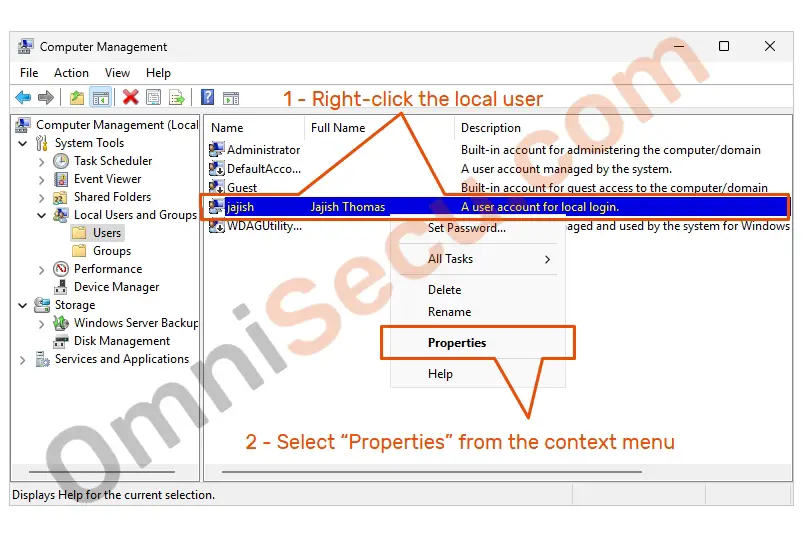
Task: Expand the Task Scheduler node
Action: click(x=41, y=162)
